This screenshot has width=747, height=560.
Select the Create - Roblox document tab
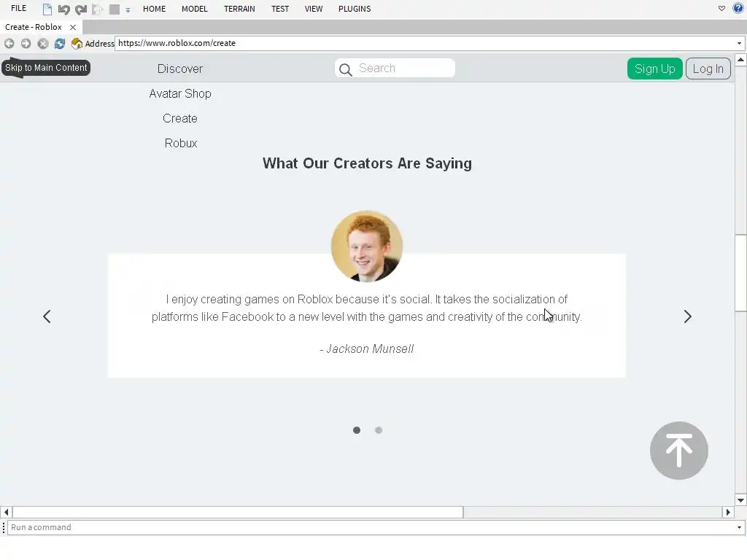pos(34,27)
